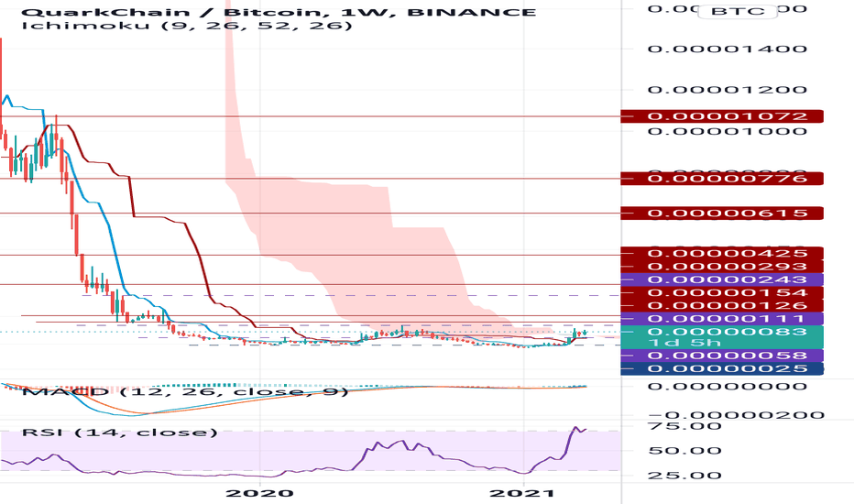
Task: Click the purple 0.00000058 price label
Action: click(722, 356)
